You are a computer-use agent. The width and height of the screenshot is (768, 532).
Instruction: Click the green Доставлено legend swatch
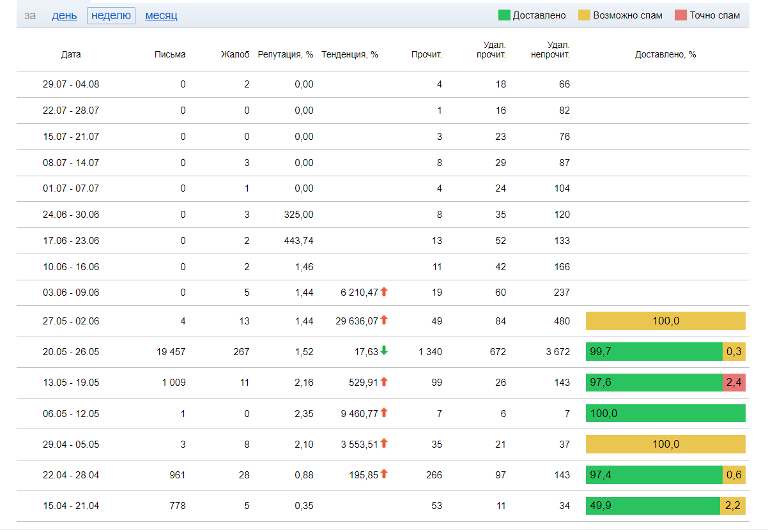point(504,15)
